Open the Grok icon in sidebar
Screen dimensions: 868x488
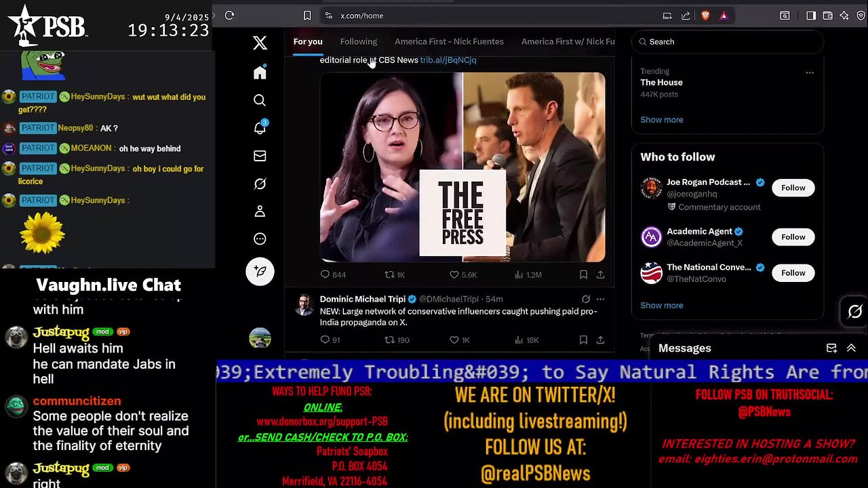260,184
